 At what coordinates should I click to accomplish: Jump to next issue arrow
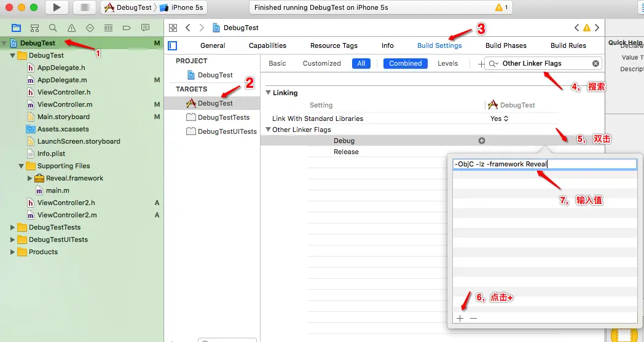pos(597,28)
